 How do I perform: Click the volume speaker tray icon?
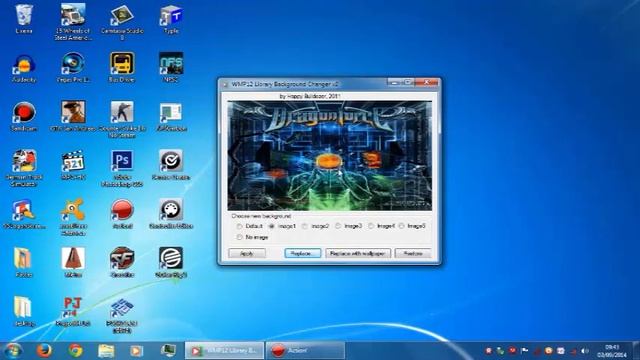pyautogui.click(x=585, y=351)
